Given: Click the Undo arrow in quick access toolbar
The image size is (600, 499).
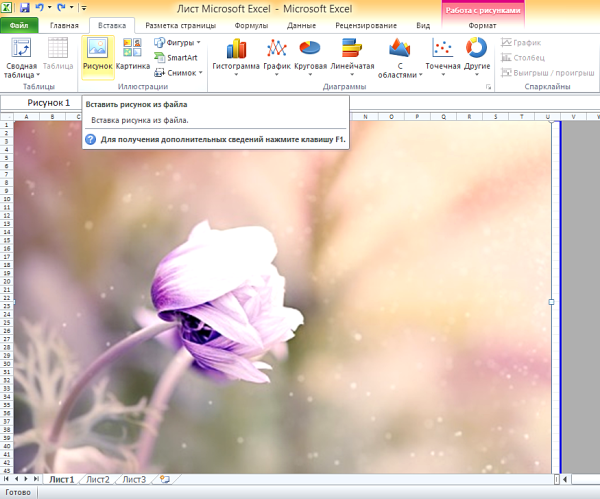Looking at the screenshot, I should pos(39,7).
